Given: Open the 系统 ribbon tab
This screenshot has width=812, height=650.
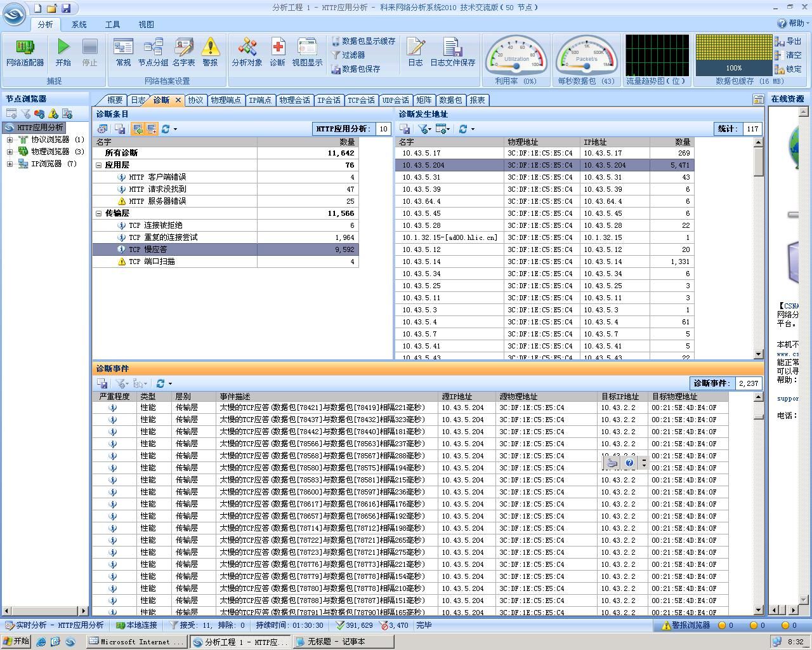Looking at the screenshot, I should (x=79, y=25).
